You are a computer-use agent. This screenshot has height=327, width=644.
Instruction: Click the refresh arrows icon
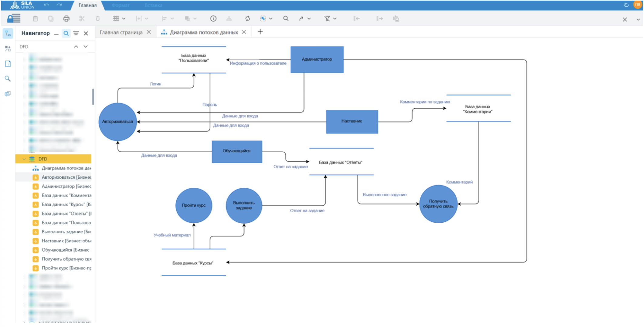(x=248, y=19)
